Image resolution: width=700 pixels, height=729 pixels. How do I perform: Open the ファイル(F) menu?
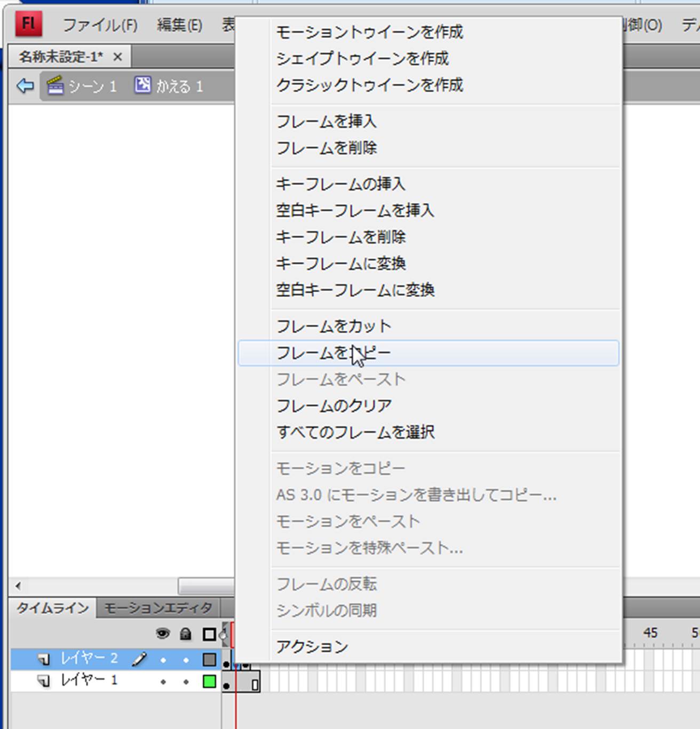[x=100, y=25]
